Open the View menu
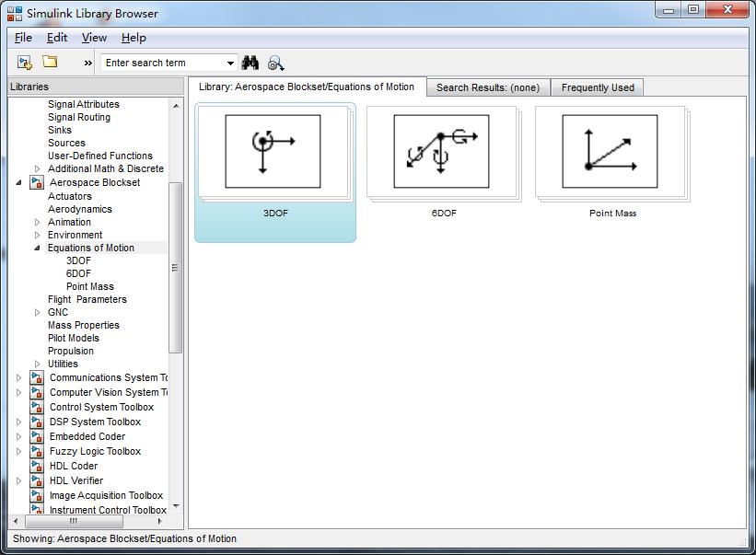756x555 pixels. [94, 38]
